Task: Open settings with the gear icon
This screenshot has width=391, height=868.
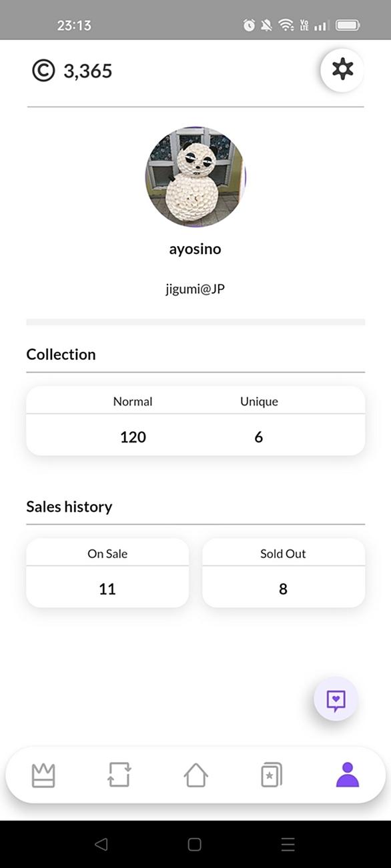Action: pos(342,69)
